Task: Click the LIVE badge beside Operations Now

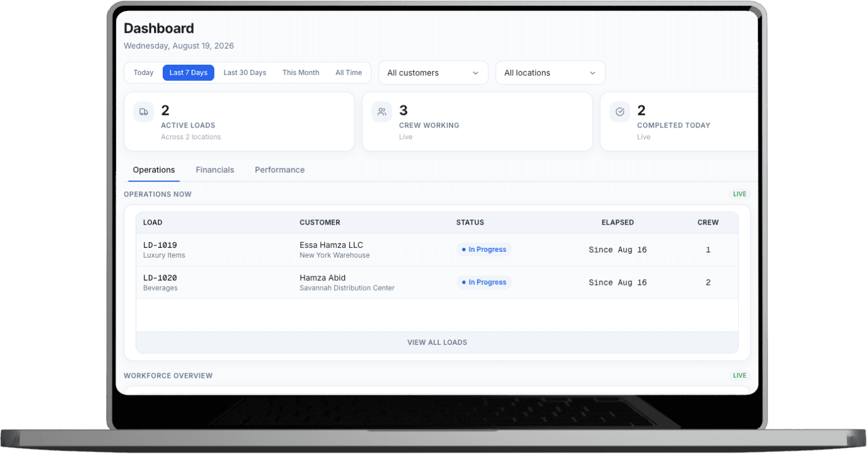Action: 740,194
